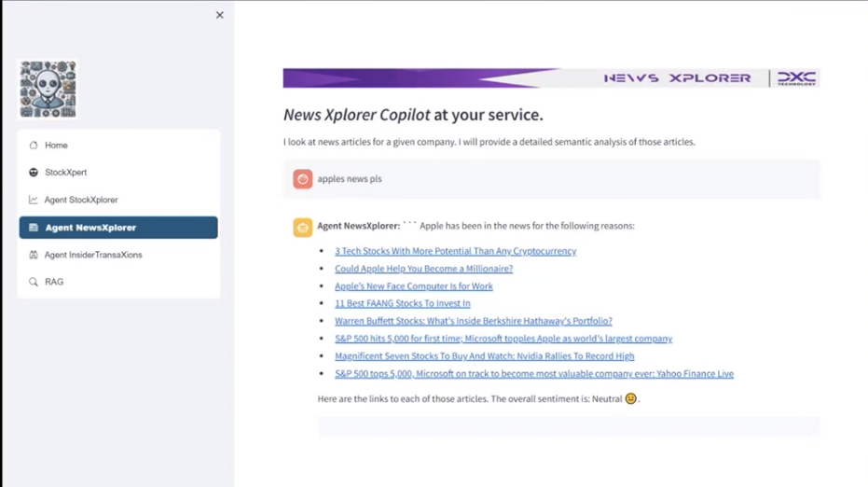Click the Agent NewsXplorer bot avatar
This screenshot has width=868, height=487.
pyautogui.click(x=303, y=227)
